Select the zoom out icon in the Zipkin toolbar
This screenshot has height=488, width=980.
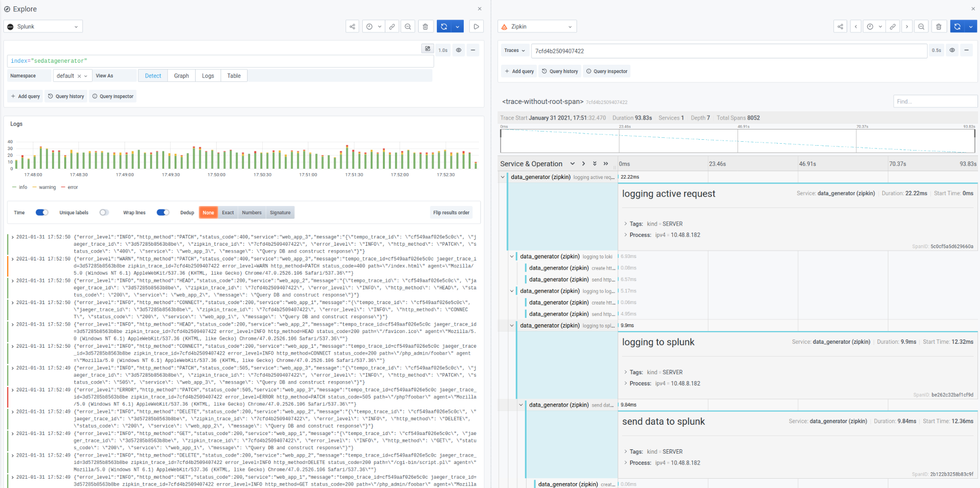tap(921, 26)
